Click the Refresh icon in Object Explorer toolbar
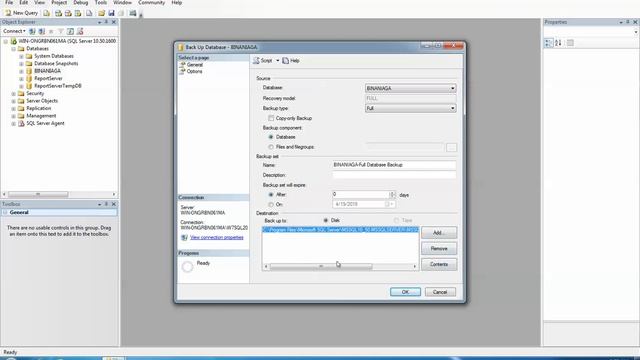The height and width of the screenshot is (360, 640). coord(70,31)
